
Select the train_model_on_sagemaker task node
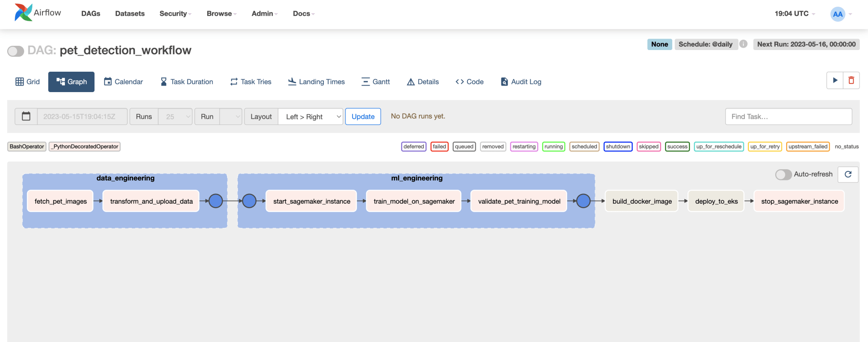click(x=414, y=201)
